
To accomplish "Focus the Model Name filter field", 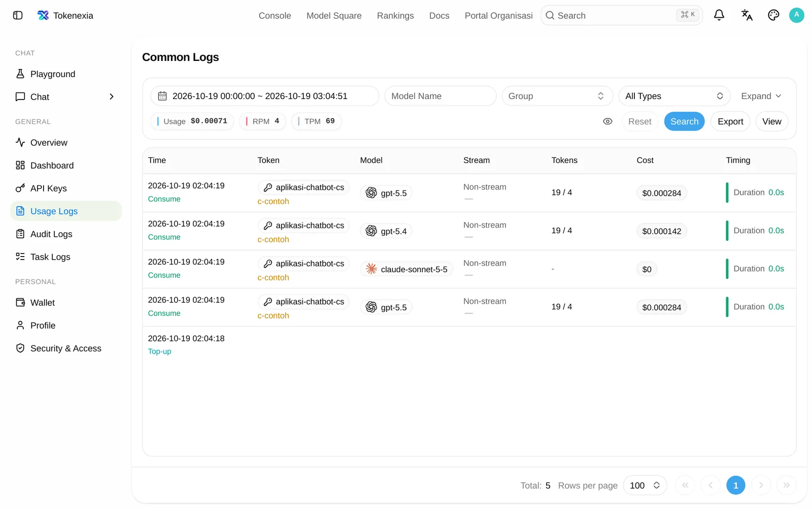I will [441, 96].
